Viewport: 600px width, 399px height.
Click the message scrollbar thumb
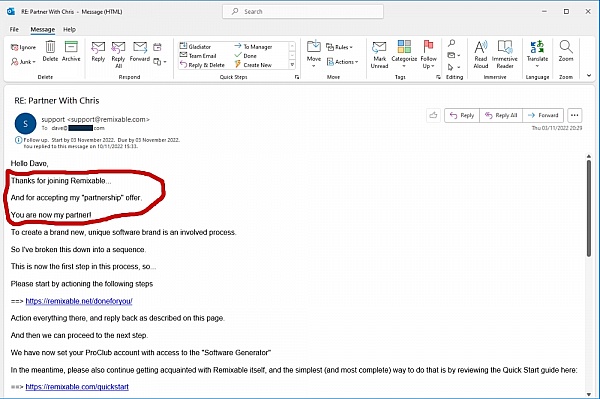(589, 208)
